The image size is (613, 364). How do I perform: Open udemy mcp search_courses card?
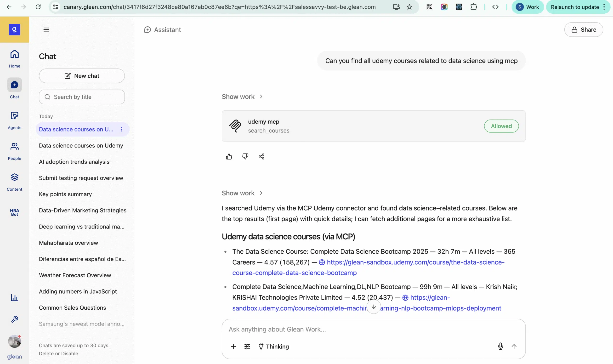pos(374,126)
